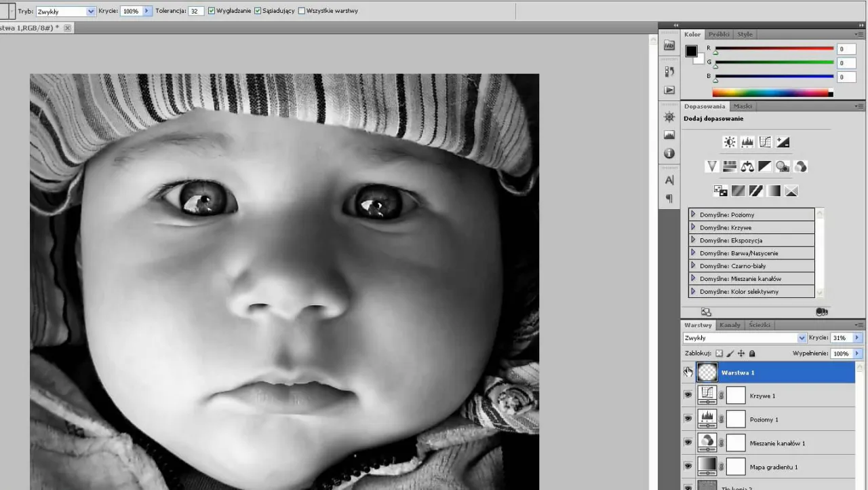Click the Tolerancja input field
The width and height of the screenshot is (868, 490).
point(196,12)
